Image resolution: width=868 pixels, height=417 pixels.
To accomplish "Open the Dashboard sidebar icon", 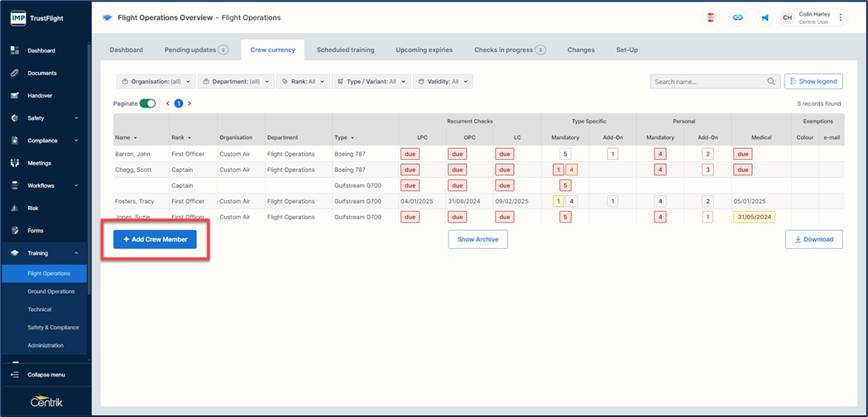I will [x=15, y=50].
